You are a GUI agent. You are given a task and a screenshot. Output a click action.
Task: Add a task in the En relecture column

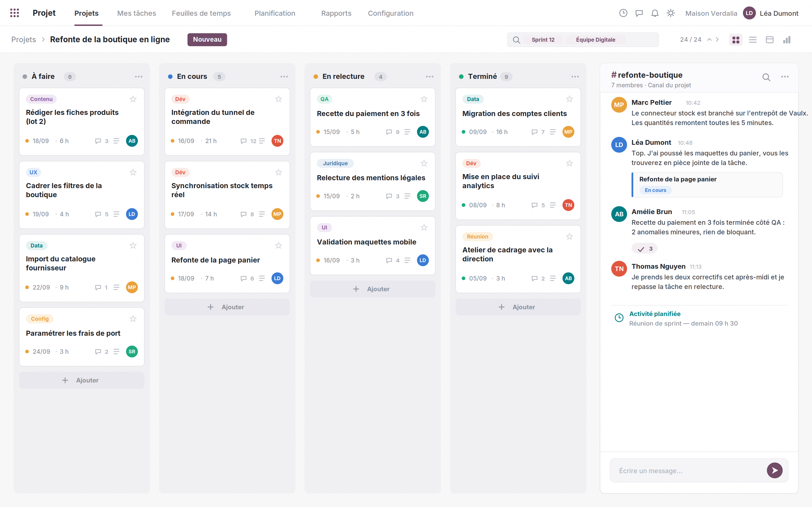[x=372, y=289]
